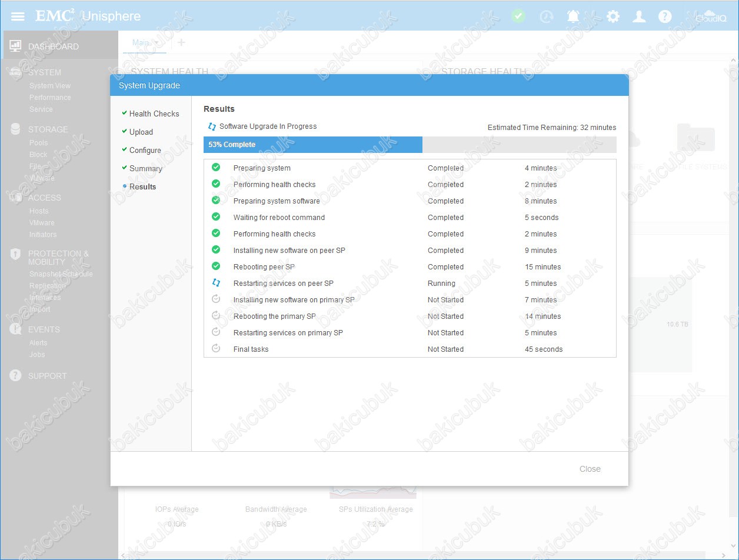This screenshot has height=560, width=739.
Task: Click the 53% Complete progress bar
Action: point(410,145)
